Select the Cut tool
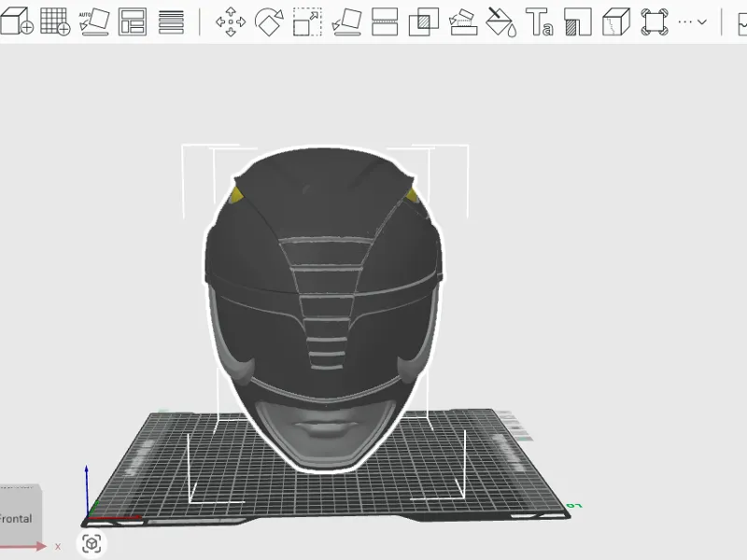747x560 pixels. (x=385, y=21)
